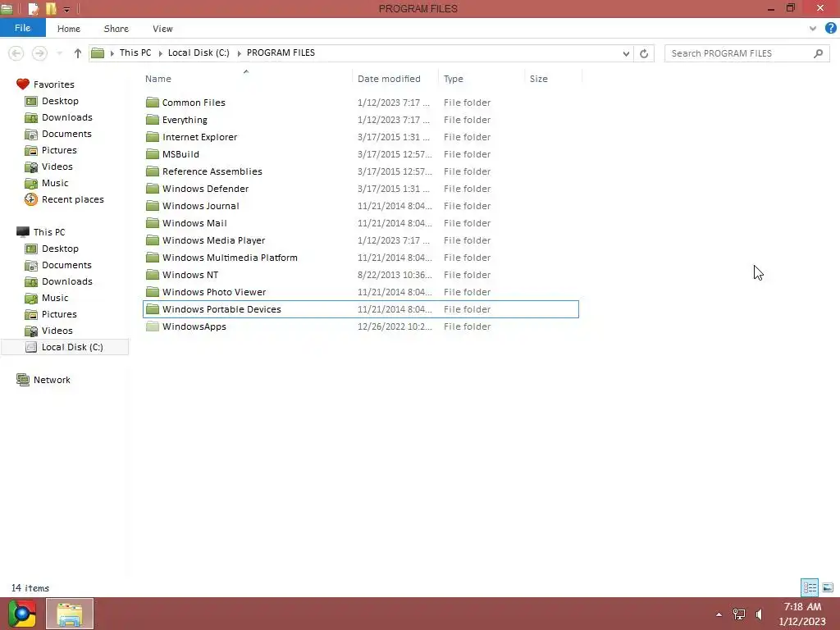Open Music under This PC
The width and height of the screenshot is (840, 630).
tap(55, 298)
